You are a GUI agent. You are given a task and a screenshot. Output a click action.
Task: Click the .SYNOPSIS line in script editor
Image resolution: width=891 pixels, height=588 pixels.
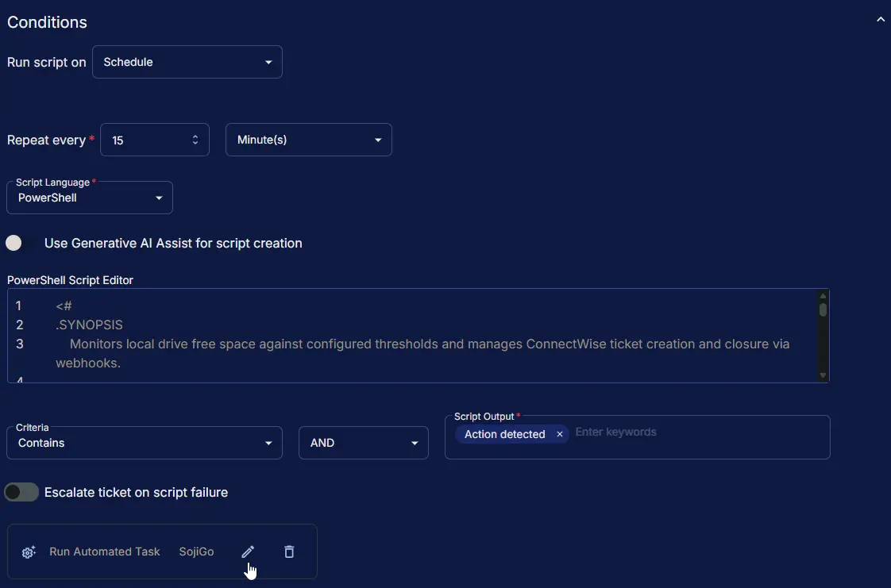tap(89, 325)
